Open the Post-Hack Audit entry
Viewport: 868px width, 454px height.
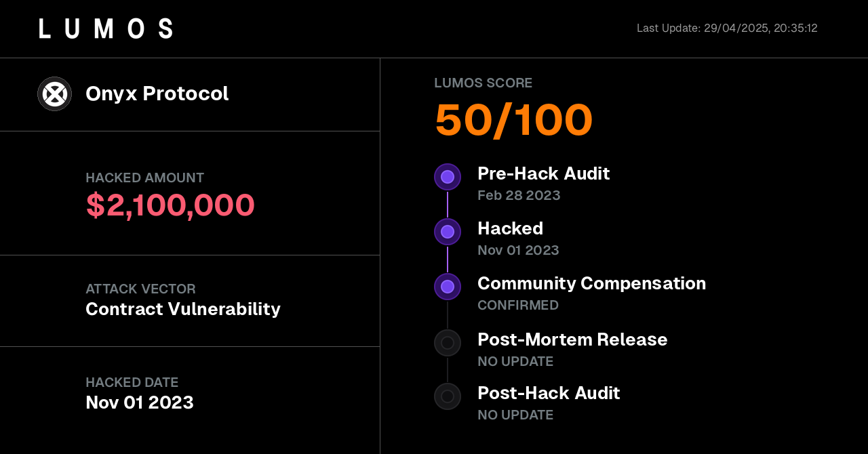click(x=549, y=393)
